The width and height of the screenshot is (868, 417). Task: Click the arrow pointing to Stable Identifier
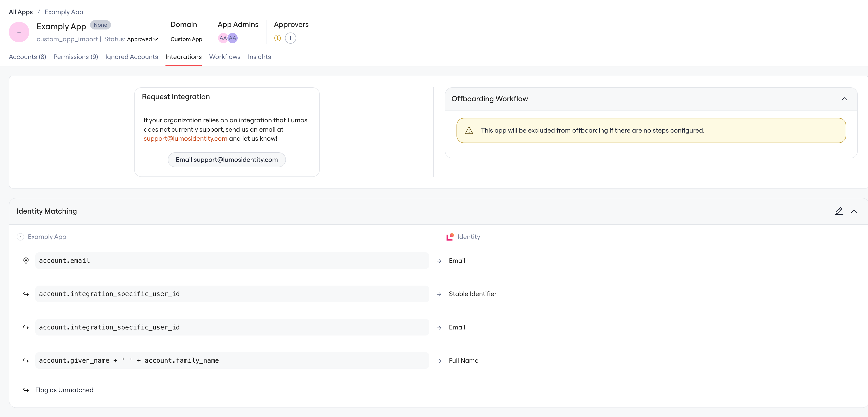[439, 294]
